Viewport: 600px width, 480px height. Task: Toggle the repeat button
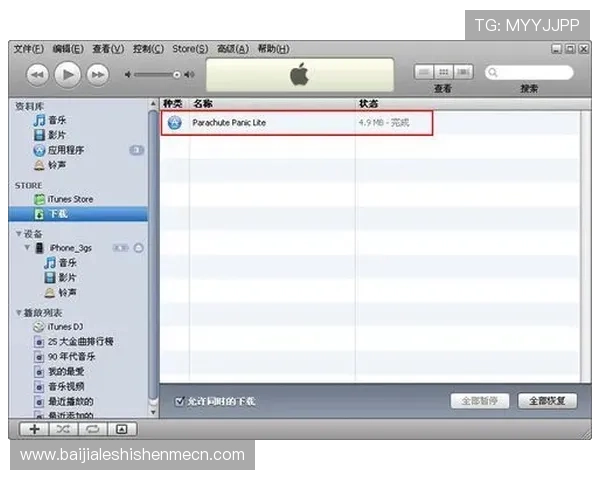click(93, 429)
